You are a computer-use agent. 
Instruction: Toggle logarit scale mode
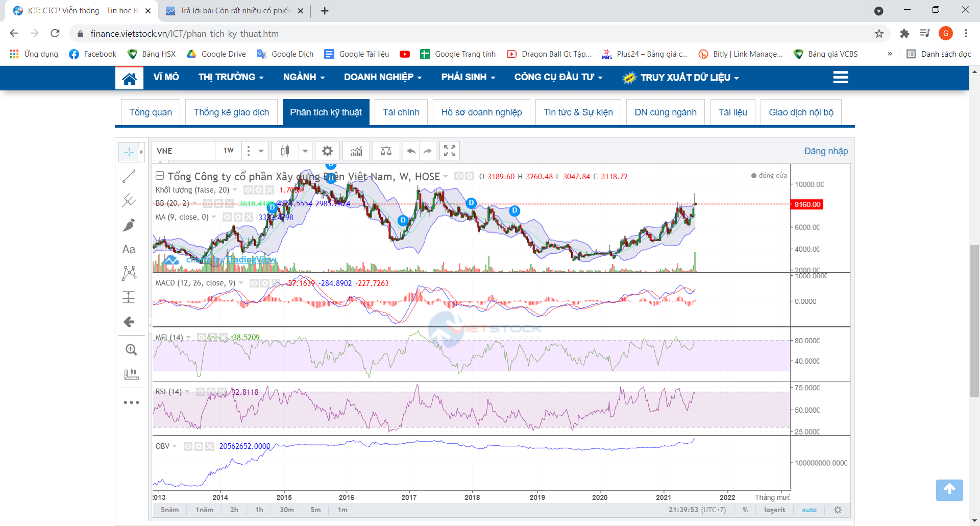(x=774, y=510)
